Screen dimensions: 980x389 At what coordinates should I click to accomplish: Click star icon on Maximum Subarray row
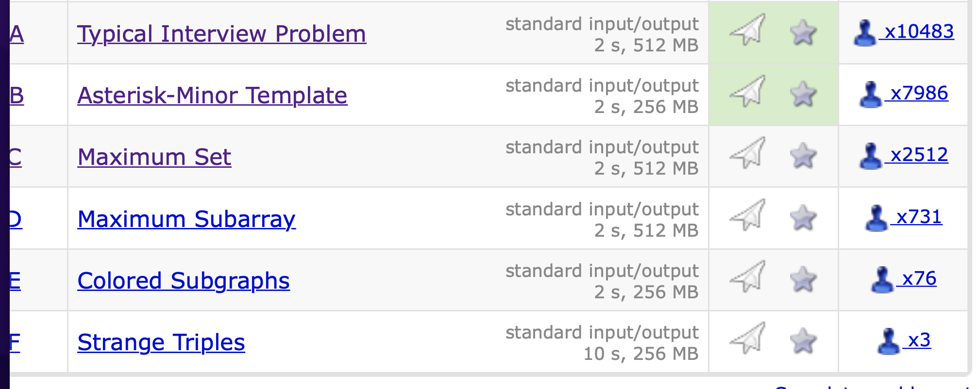click(803, 217)
